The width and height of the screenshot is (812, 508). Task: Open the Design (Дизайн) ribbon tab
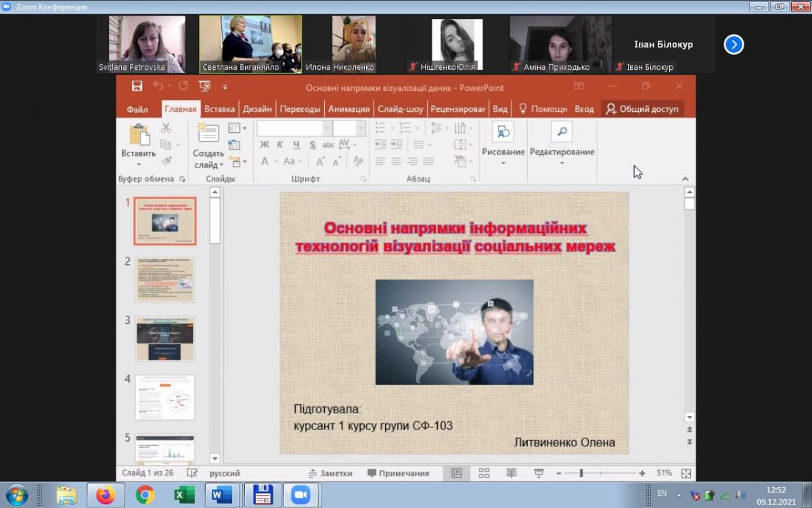pyautogui.click(x=257, y=109)
